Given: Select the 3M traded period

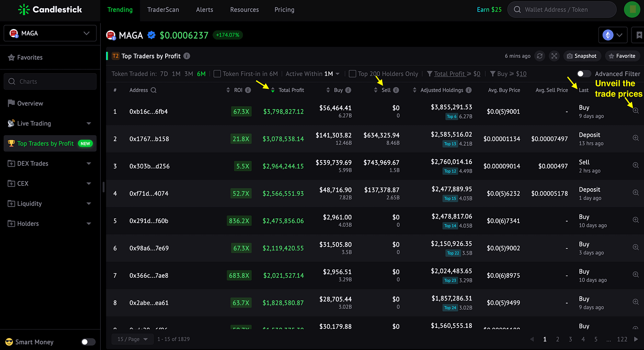Looking at the screenshot, I should 189,74.
